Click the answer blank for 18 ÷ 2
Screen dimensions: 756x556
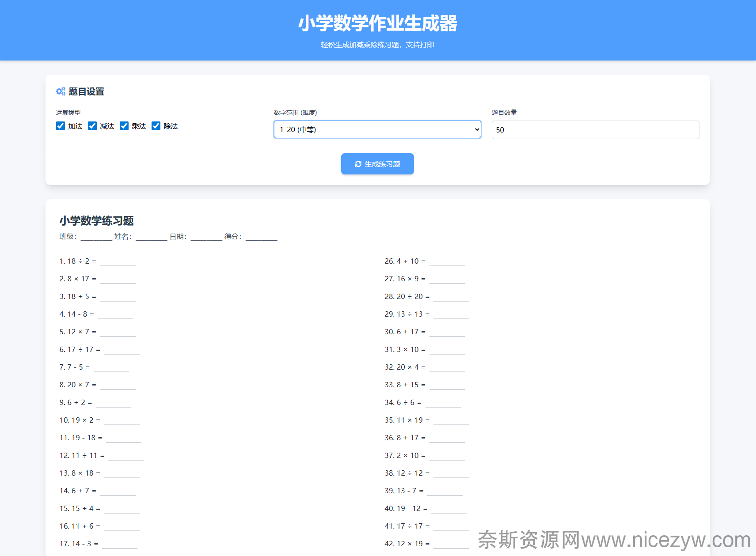click(x=118, y=262)
